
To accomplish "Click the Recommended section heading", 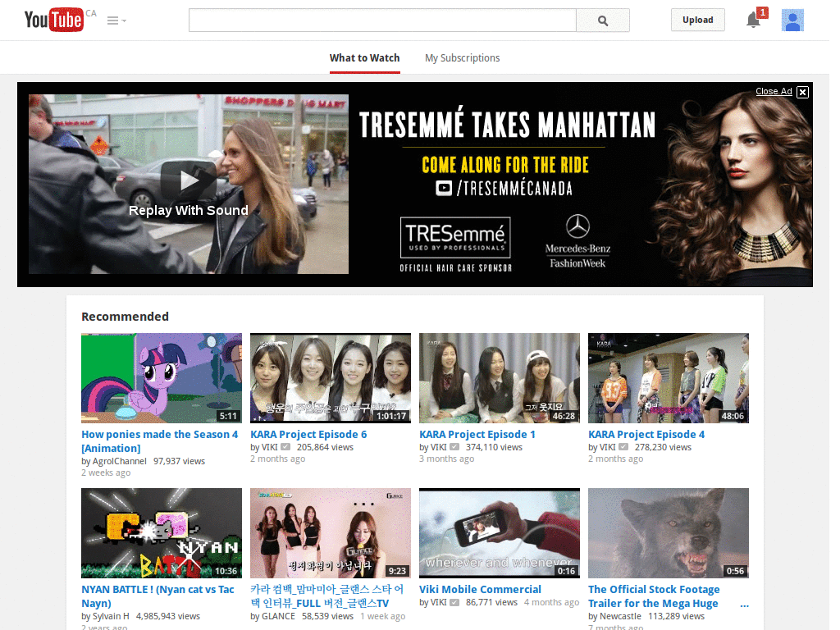I will (x=125, y=317).
